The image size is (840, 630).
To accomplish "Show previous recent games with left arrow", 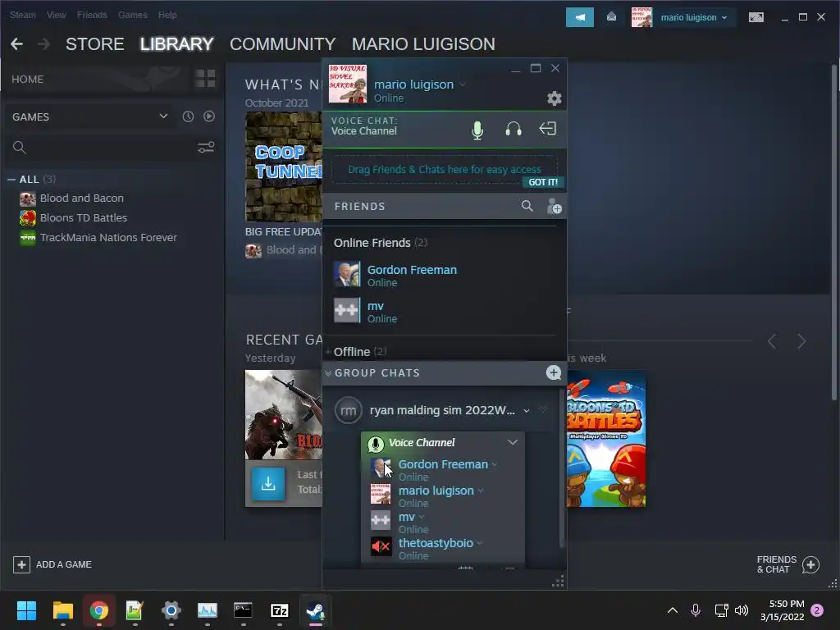I will point(772,341).
